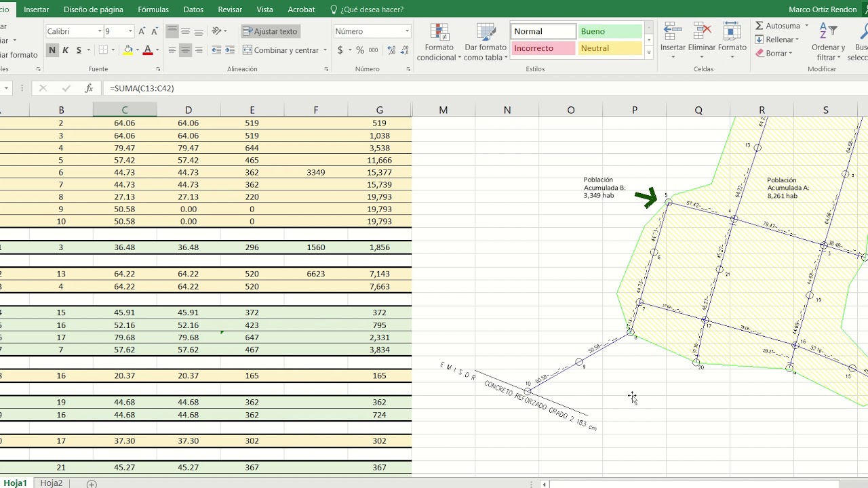Increase font size with large A icon
The image size is (868, 488).
point(142,31)
